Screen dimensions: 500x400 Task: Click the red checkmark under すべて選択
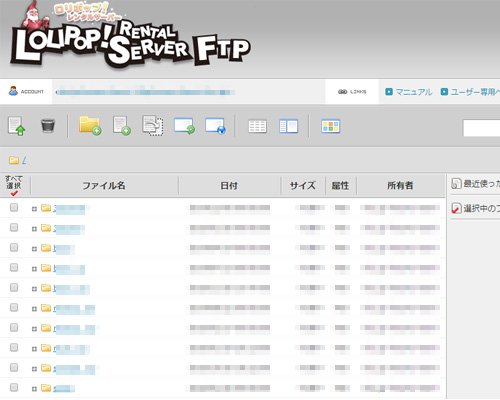(14, 193)
